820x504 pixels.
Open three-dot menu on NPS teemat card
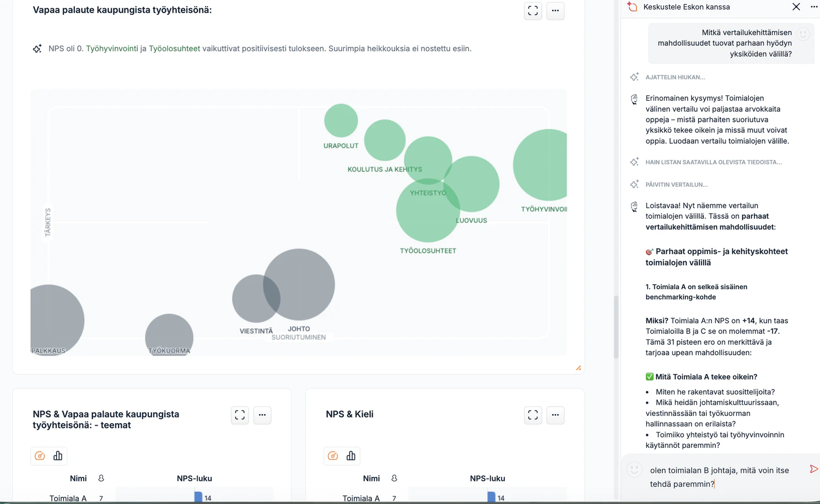(x=262, y=415)
